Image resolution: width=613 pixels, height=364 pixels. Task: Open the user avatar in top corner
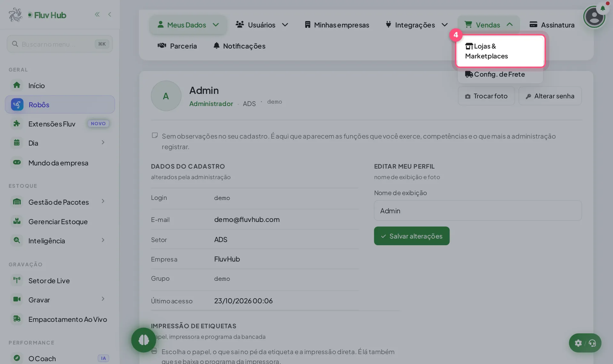594,17
